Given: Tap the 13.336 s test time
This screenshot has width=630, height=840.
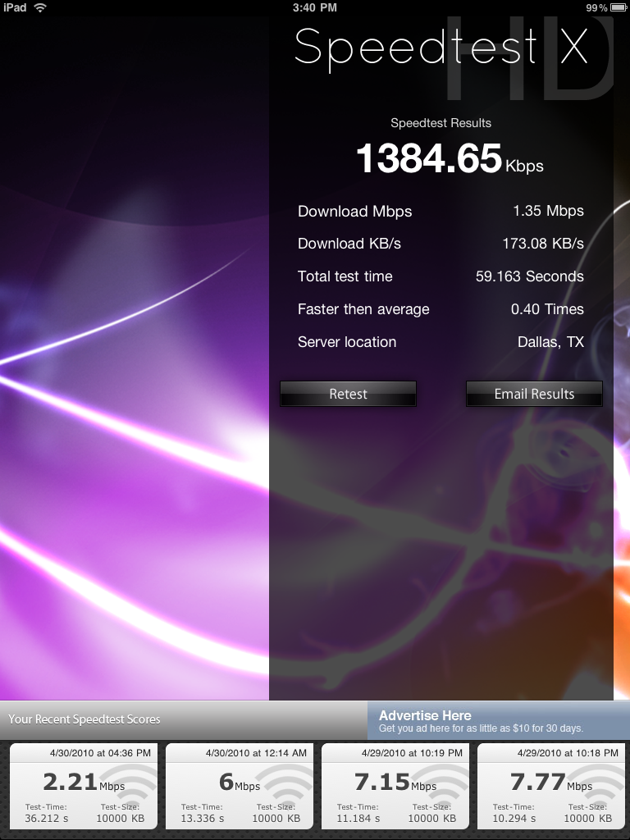Looking at the screenshot, I should [x=203, y=818].
